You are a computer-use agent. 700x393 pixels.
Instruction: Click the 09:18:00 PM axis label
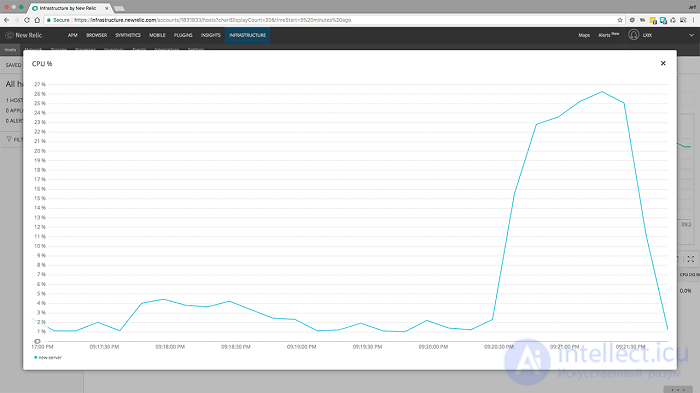pyautogui.click(x=170, y=347)
